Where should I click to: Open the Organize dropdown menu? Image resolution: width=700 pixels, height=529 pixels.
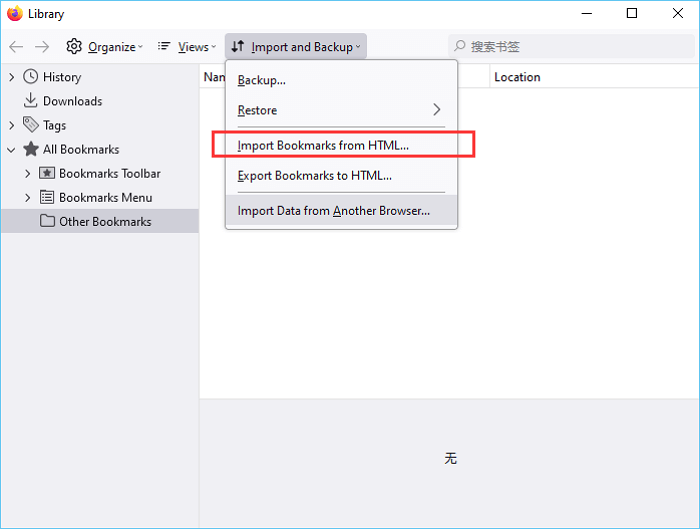click(104, 46)
